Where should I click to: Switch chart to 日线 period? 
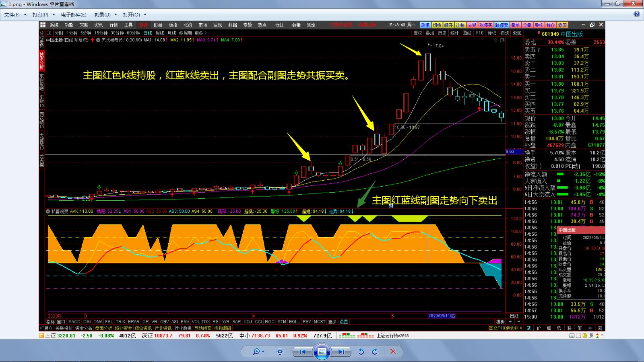click(148, 33)
